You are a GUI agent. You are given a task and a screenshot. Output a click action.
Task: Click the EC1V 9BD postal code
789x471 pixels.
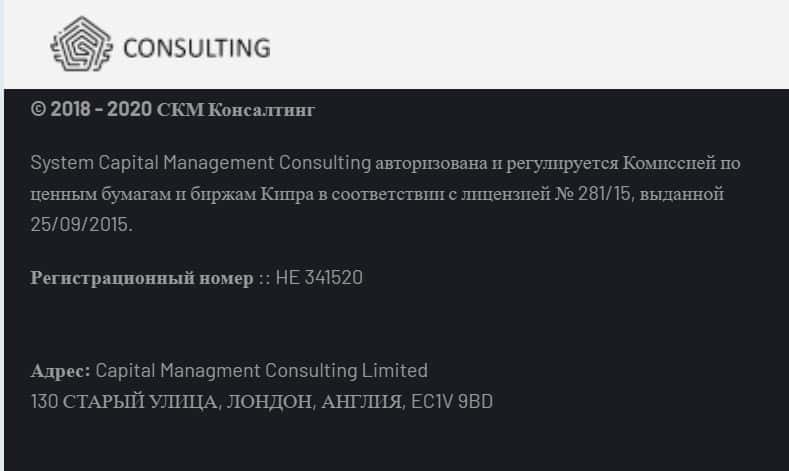point(453,402)
